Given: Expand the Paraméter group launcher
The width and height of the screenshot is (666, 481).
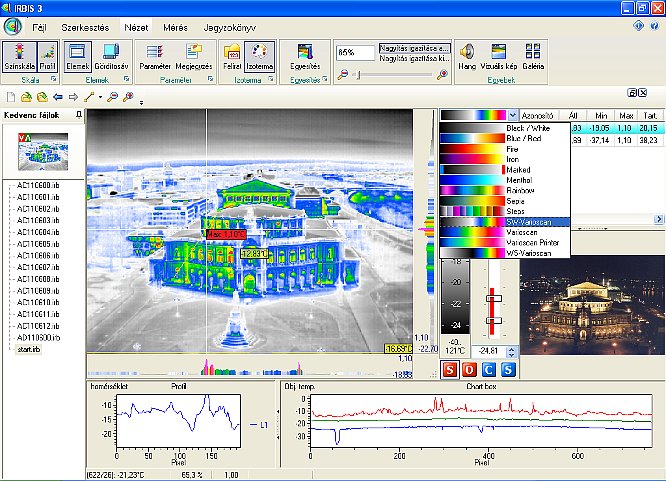Looking at the screenshot, I should 210,79.
